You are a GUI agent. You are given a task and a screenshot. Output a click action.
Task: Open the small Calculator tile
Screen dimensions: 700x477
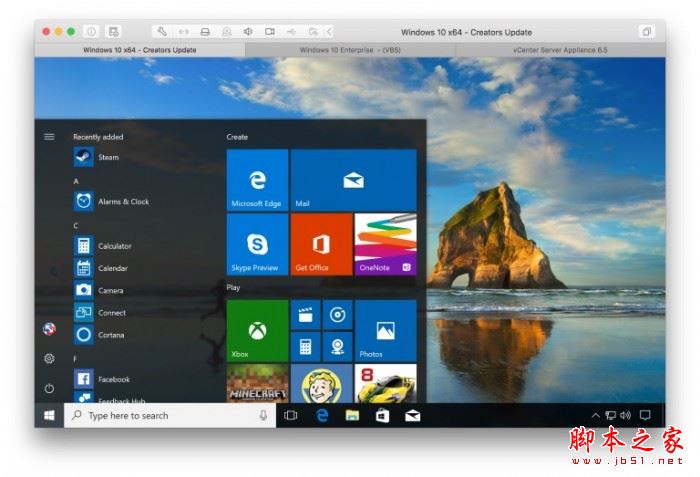[305, 347]
